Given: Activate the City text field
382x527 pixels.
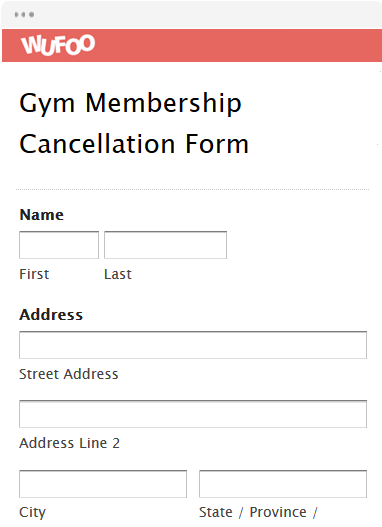Looking at the screenshot, I should point(103,484).
